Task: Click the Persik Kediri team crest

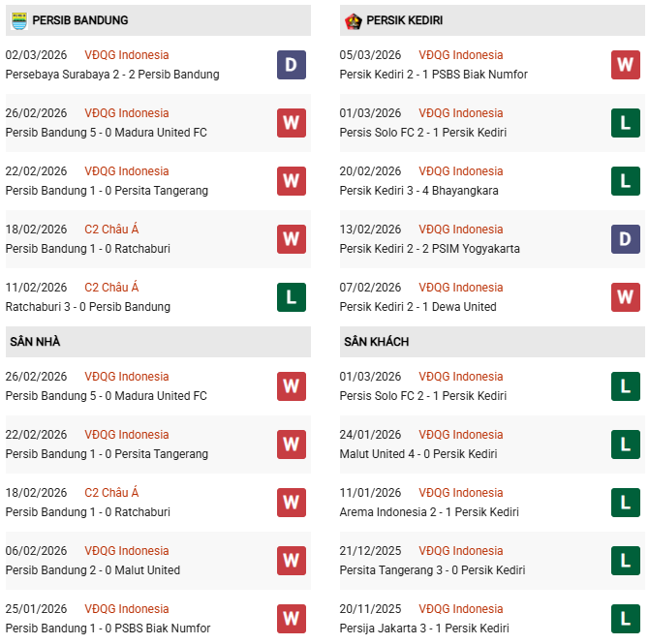Action: pos(353,20)
